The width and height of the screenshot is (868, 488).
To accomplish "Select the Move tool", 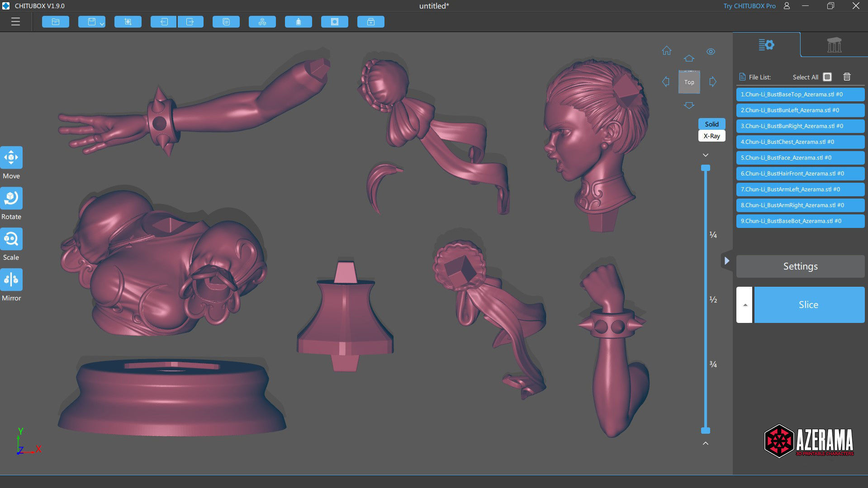I will (x=11, y=157).
